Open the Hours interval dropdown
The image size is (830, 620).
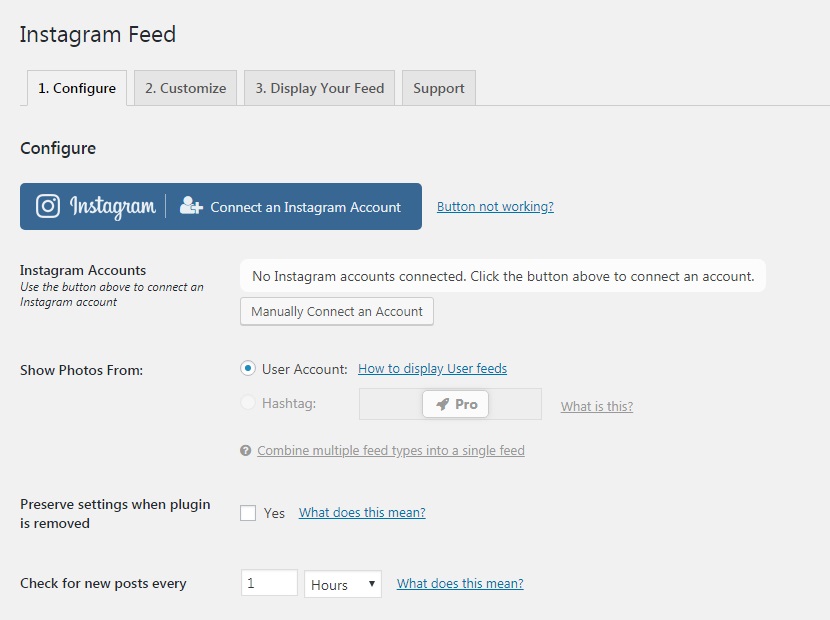[342, 584]
